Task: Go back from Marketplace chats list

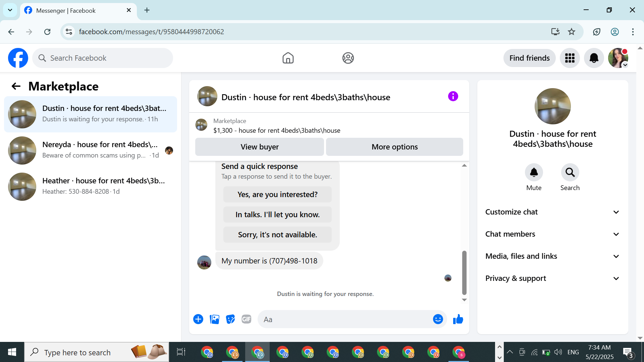Action: pos(16,86)
